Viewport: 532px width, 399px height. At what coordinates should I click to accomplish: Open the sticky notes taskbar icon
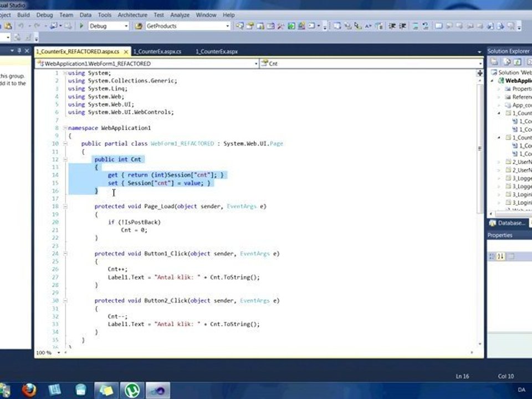point(106,390)
